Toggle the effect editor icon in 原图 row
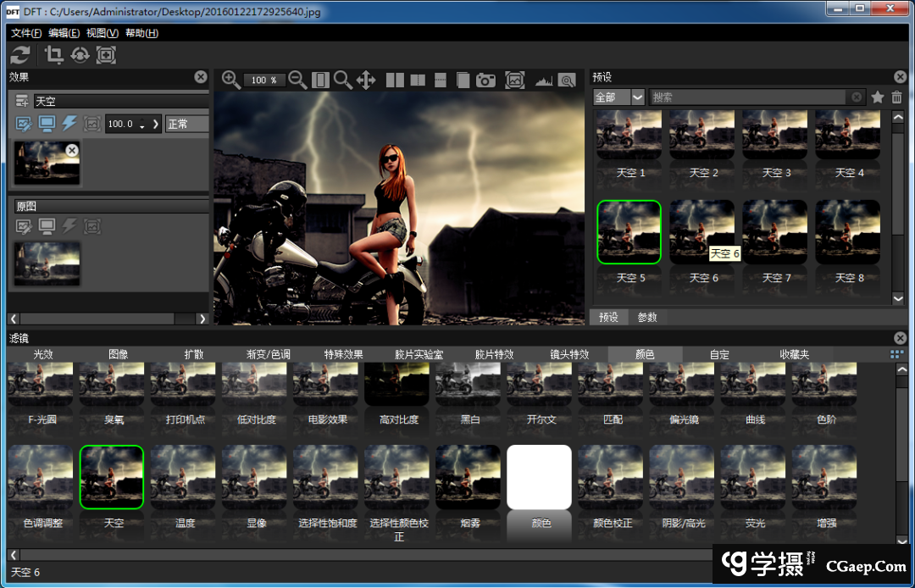The height and width of the screenshot is (588, 915). click(x=22, y=226)
